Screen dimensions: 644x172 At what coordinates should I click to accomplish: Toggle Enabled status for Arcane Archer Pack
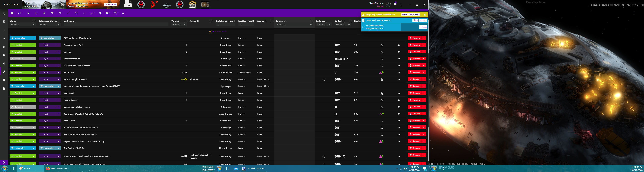(x=20, y=45)
